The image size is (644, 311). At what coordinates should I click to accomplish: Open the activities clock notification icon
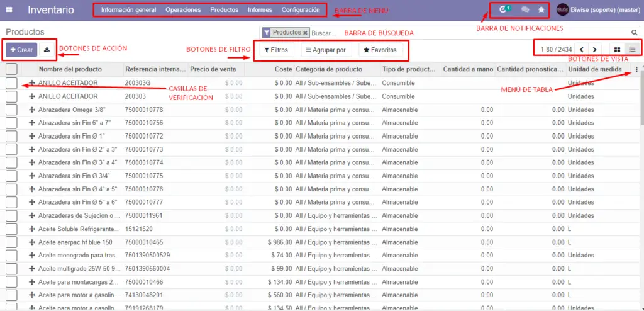[502, 9]
